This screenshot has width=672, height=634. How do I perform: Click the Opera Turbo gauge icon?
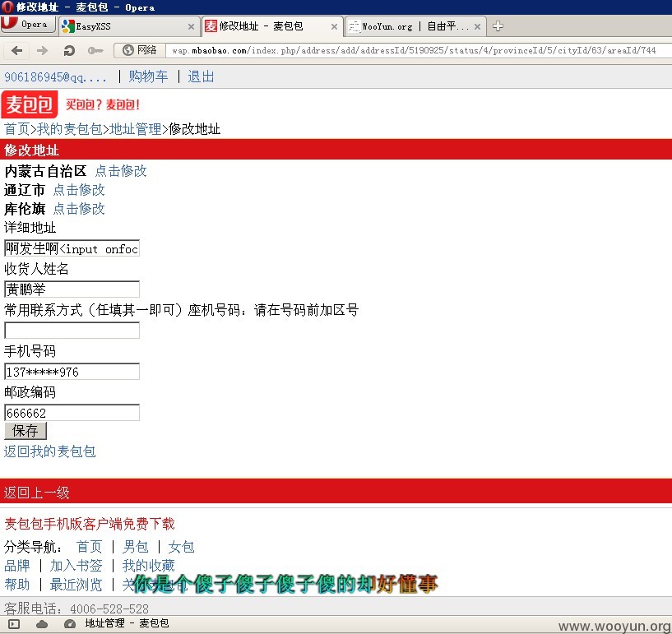pos(69,624)
